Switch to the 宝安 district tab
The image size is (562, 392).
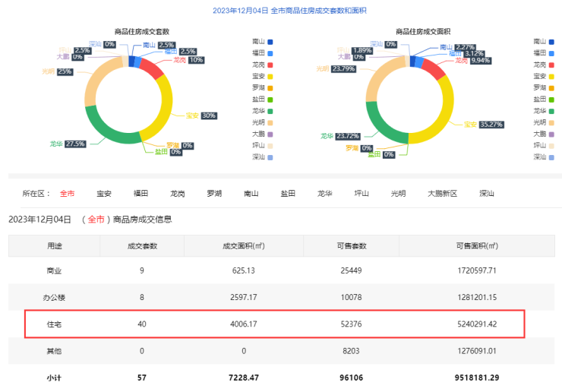point(104,194)
